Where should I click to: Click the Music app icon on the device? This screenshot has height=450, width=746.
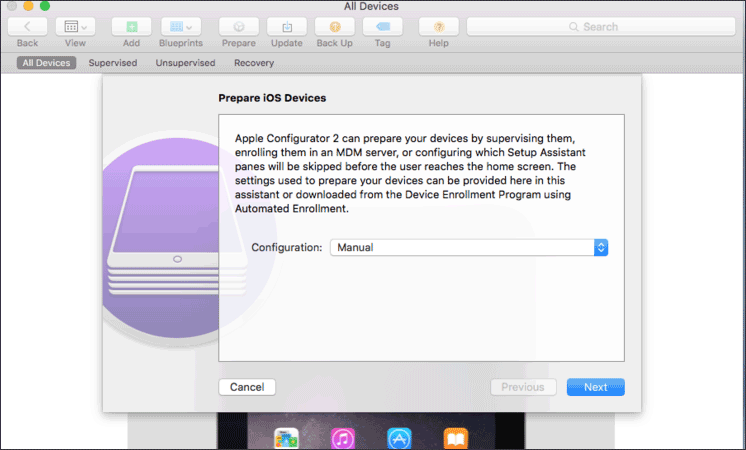[343, 439]
